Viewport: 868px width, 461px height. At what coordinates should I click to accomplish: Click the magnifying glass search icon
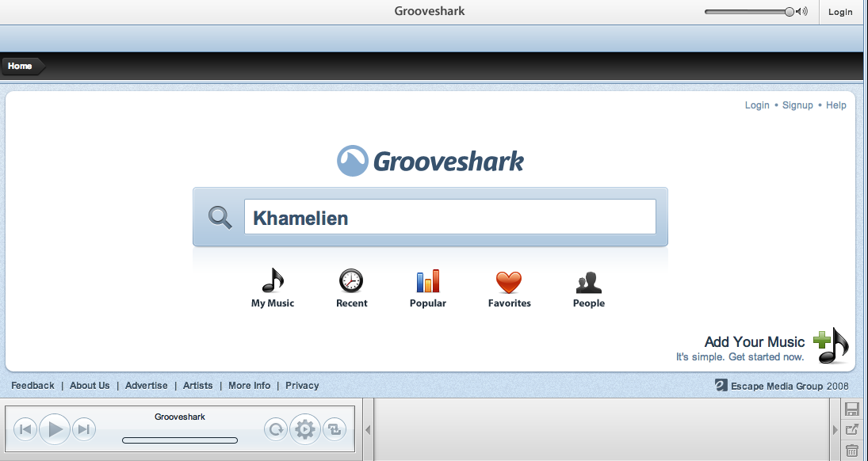[x=220, y=218]
